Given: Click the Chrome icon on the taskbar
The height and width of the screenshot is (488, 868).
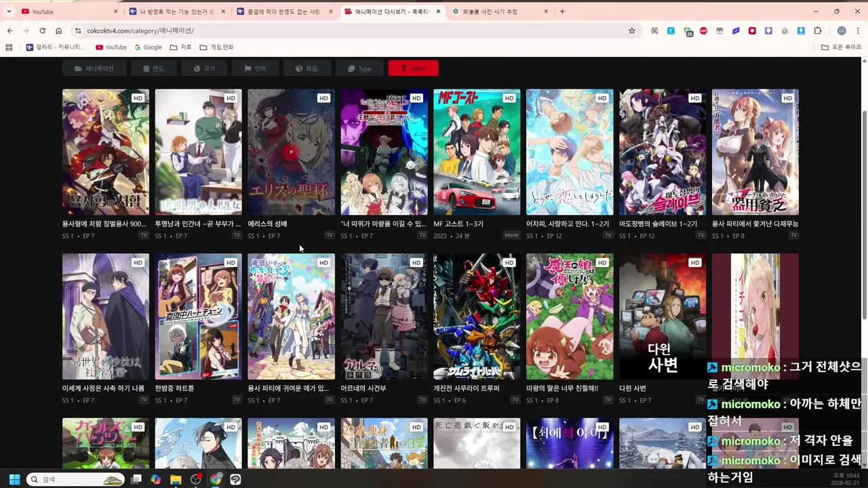Looking at the screenshot, I should 216,479.
